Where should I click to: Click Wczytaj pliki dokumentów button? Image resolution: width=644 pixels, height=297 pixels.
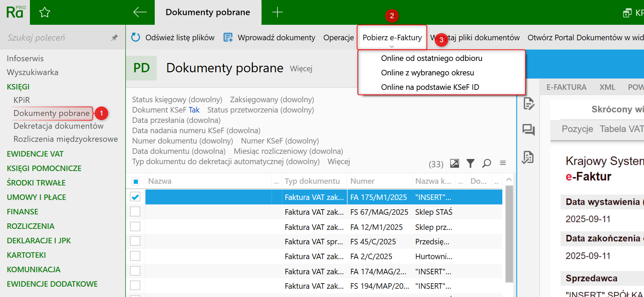pos(475,38)
